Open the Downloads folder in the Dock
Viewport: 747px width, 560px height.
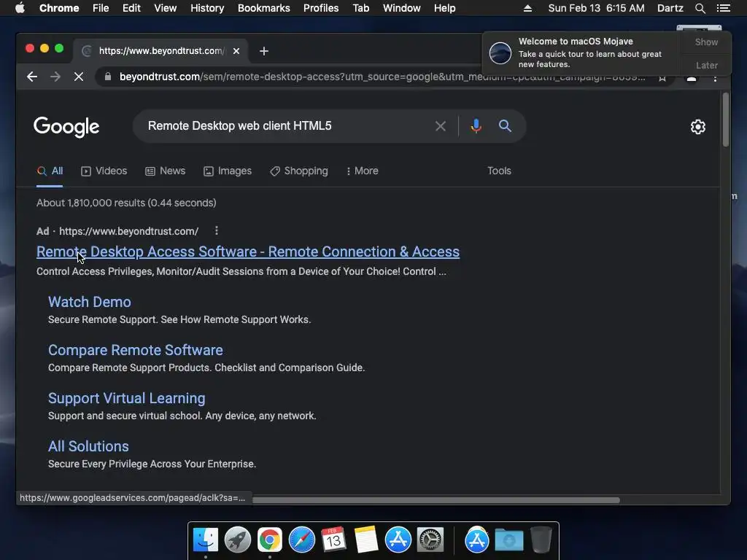click(x=508, y=540)
